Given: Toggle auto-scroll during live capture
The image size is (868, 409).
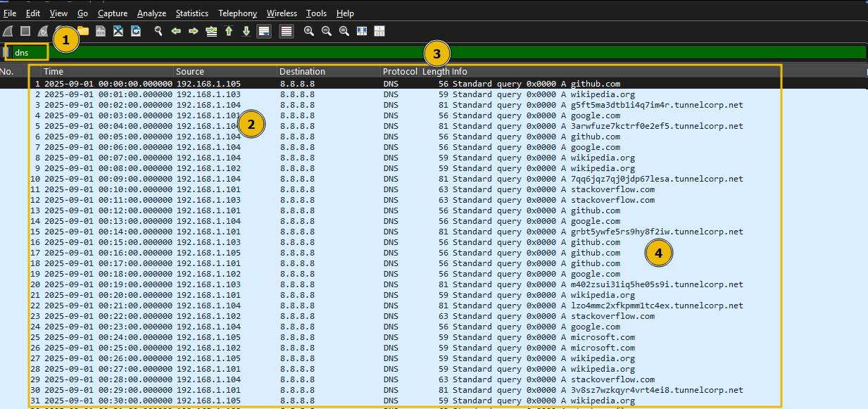Looking at the screenshot, I should click(x=264, y=31).
